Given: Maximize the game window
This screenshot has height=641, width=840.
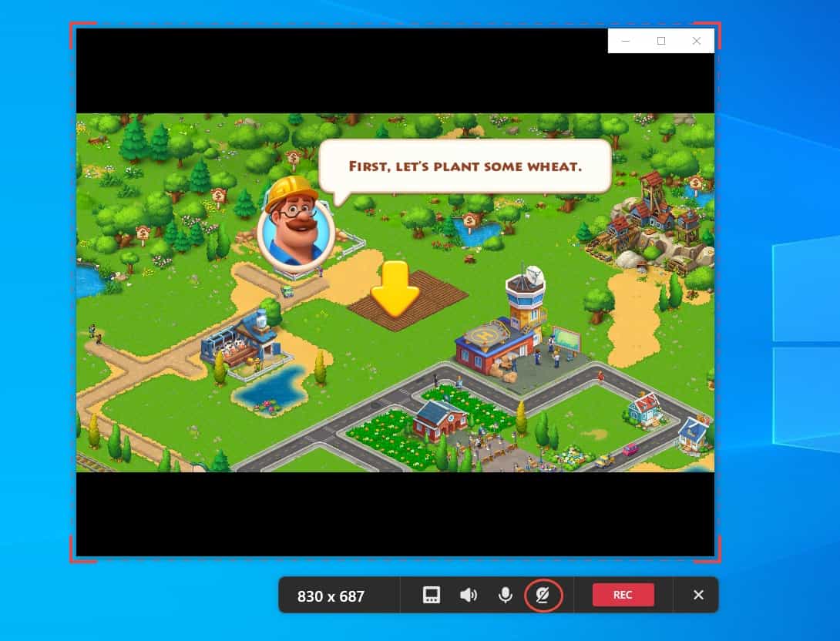Looking at the screenshot, I should 661,41.
